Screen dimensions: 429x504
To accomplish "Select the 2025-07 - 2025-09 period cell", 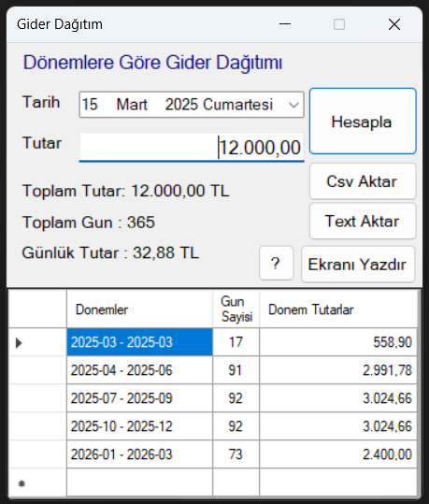I will tap(139, 398).
